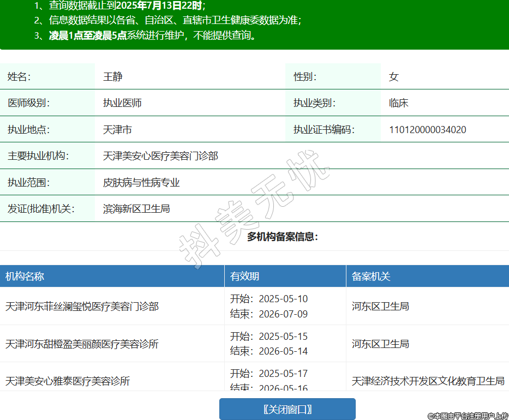The image size is (509, 420).
Task: Select the 天津河东甜橙盈美丽颜医疗美容诊所 row name
Action: coord(82,344)
